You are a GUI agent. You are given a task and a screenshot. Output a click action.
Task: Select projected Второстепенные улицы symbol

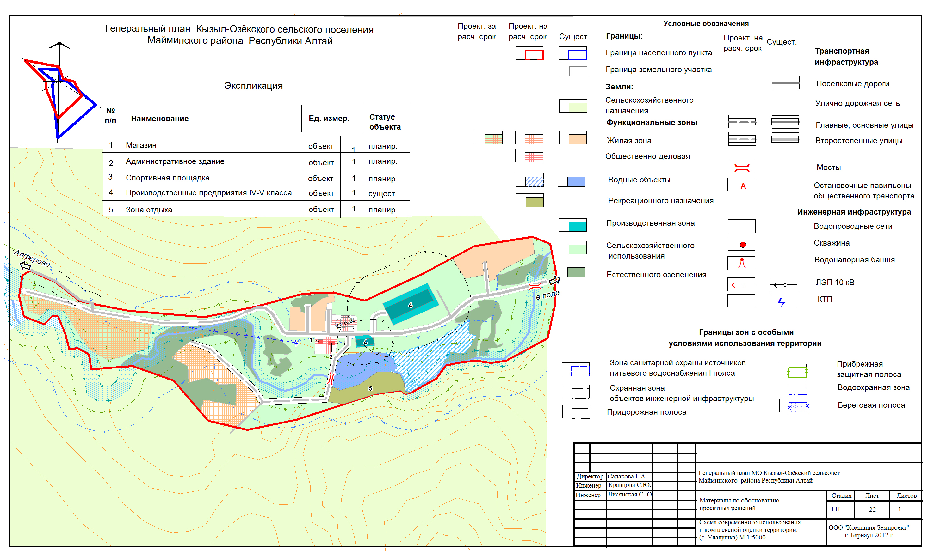742,139
